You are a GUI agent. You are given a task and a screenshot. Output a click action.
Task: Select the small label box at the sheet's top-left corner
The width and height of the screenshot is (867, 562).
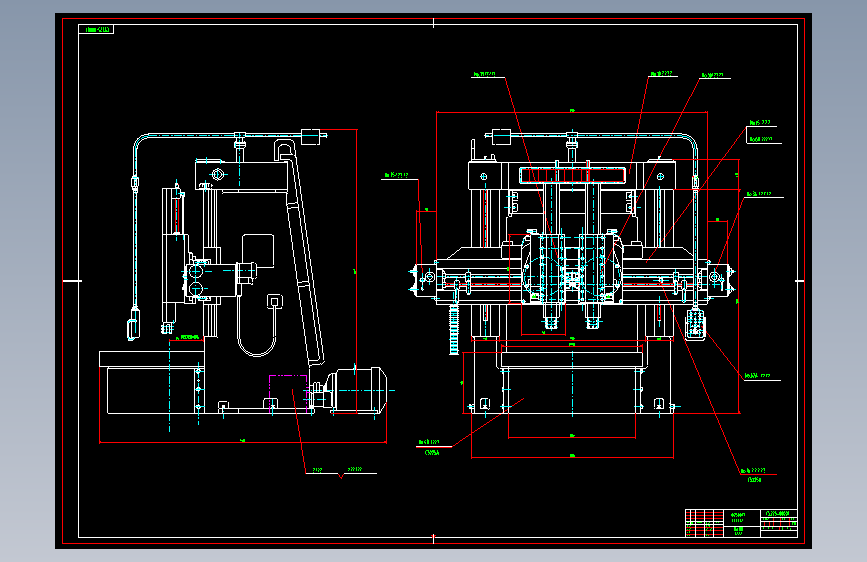(96, 29)
